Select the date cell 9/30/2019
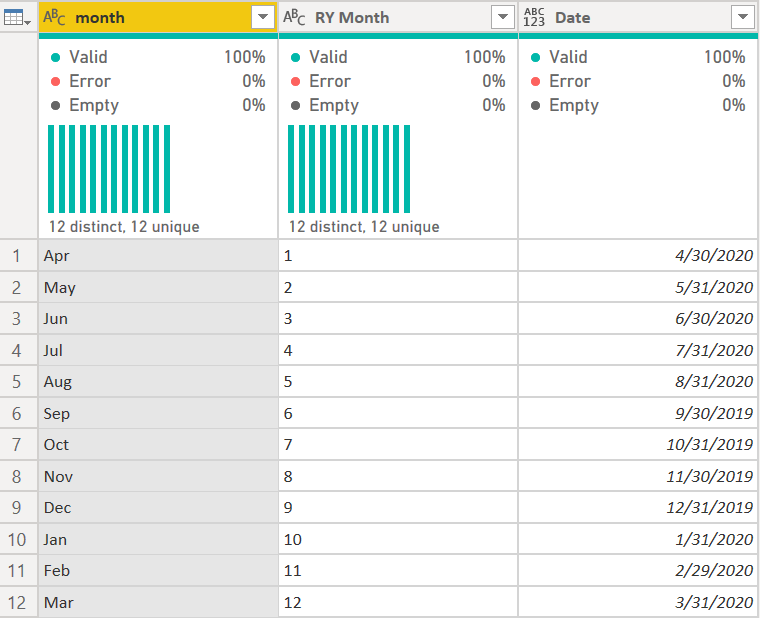Screen dimensions: 760x618 (638, 413)
